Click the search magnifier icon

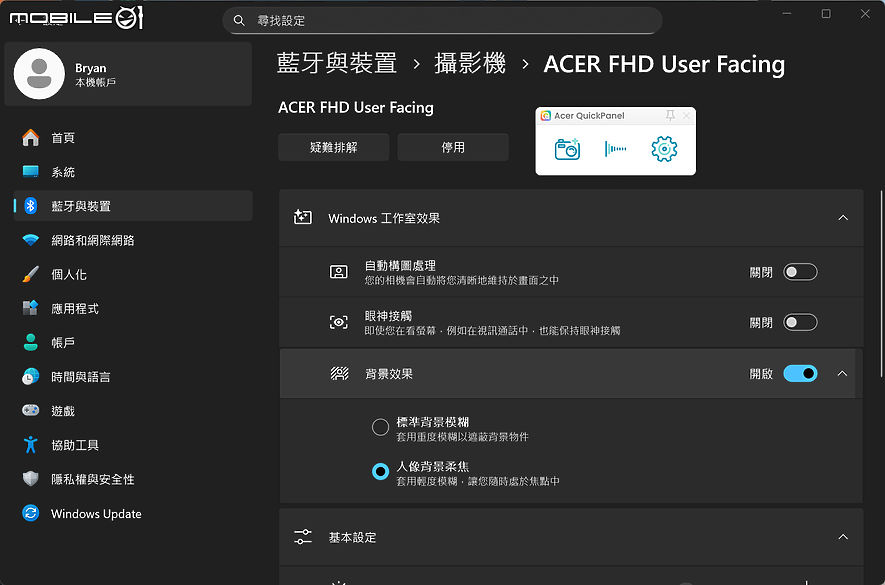click(x=239, y=21)
